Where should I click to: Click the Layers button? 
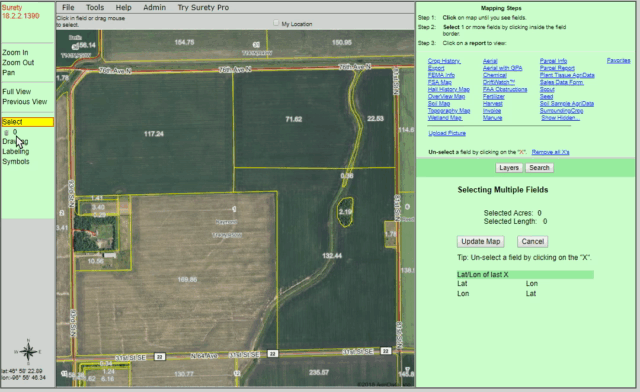[509, 168]
